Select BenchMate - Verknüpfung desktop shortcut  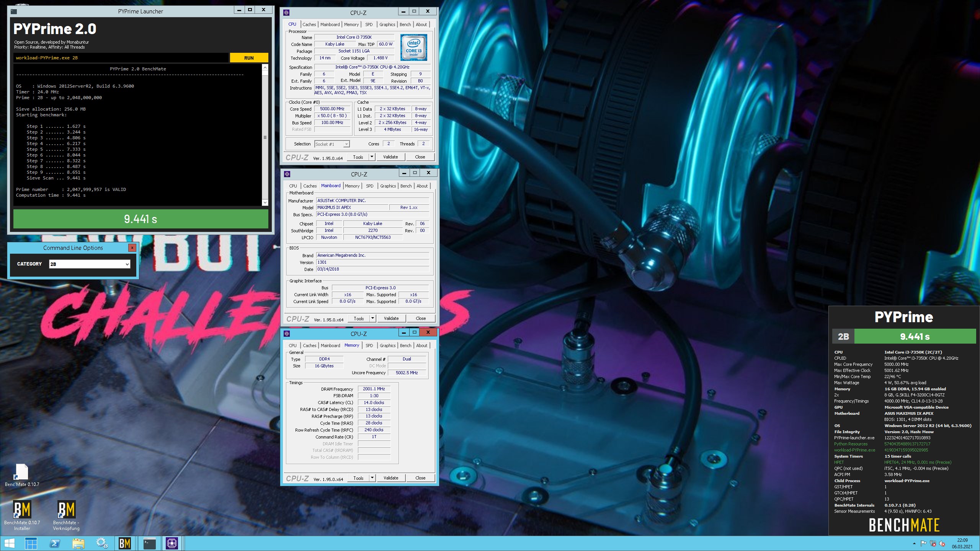pos(66,515)
